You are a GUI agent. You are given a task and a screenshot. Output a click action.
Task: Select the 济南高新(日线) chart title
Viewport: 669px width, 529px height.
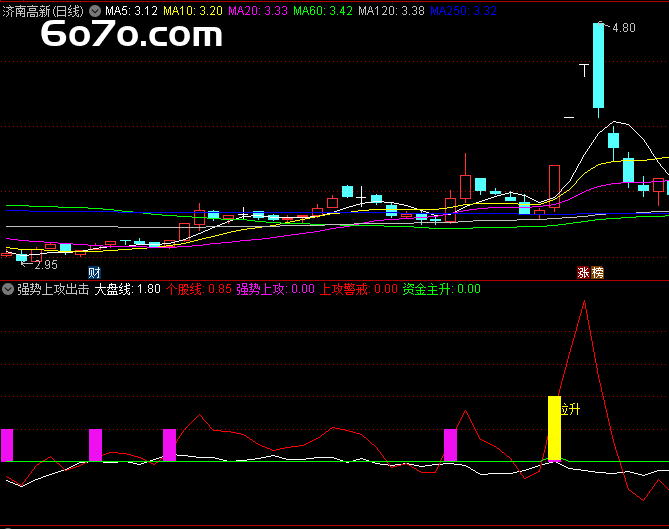(x=43, y=11)
